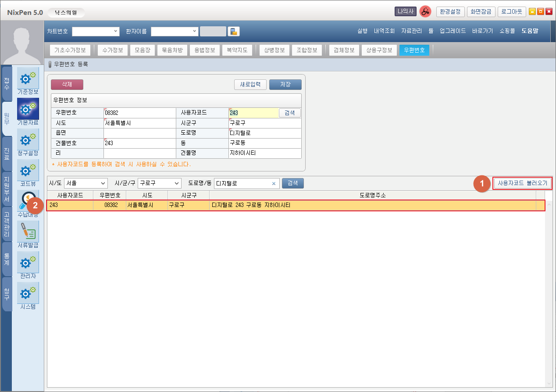
Task: Click the patient search icon beside the name field
Action: (234, 31)
